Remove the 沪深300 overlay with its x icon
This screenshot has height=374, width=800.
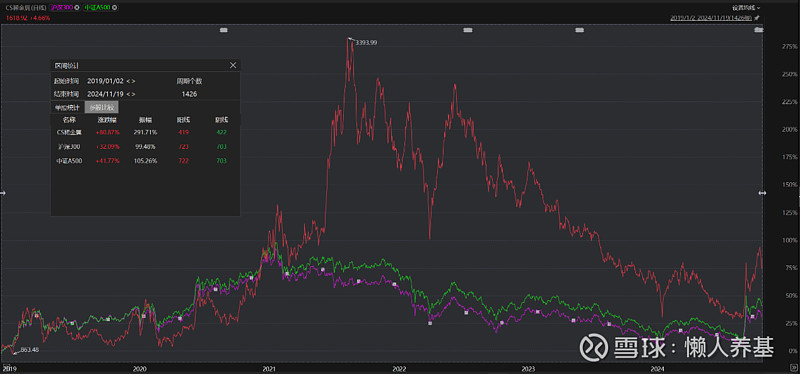[77, 8]
